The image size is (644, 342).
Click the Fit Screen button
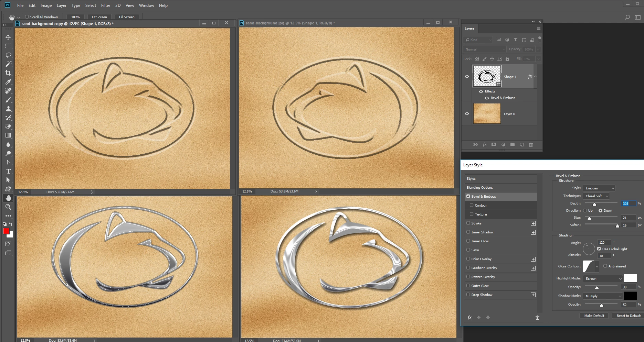click(99, 17)
